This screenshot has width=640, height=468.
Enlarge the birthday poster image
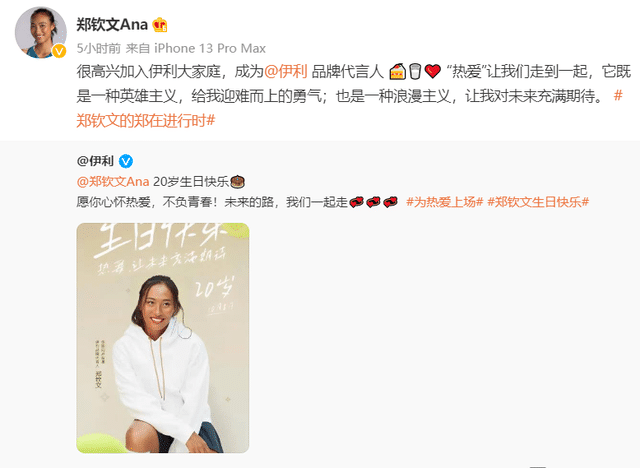(163, 338)
